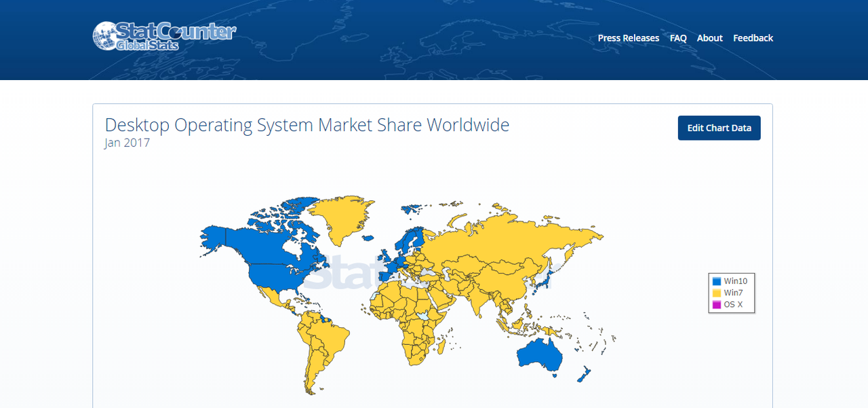The height and width of the screenshot is (408, 868).
Task: Click the Jan 2017 date subtitle
Action: (127, 143)
